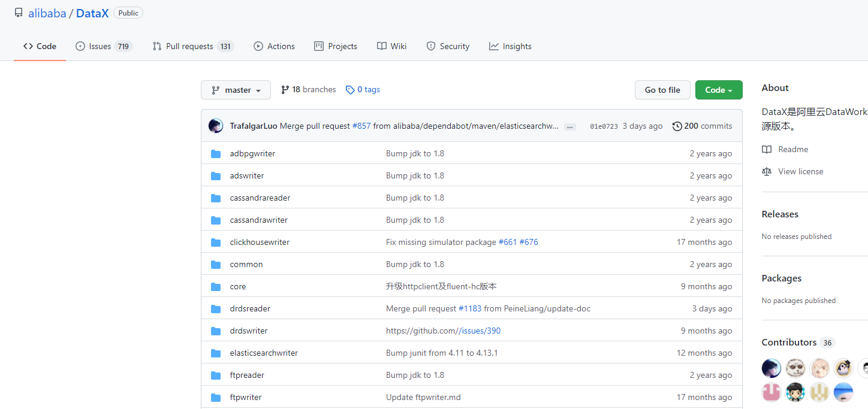868x409 pixels.
Task: Open commit hash 01e0723
Action: 604,126
